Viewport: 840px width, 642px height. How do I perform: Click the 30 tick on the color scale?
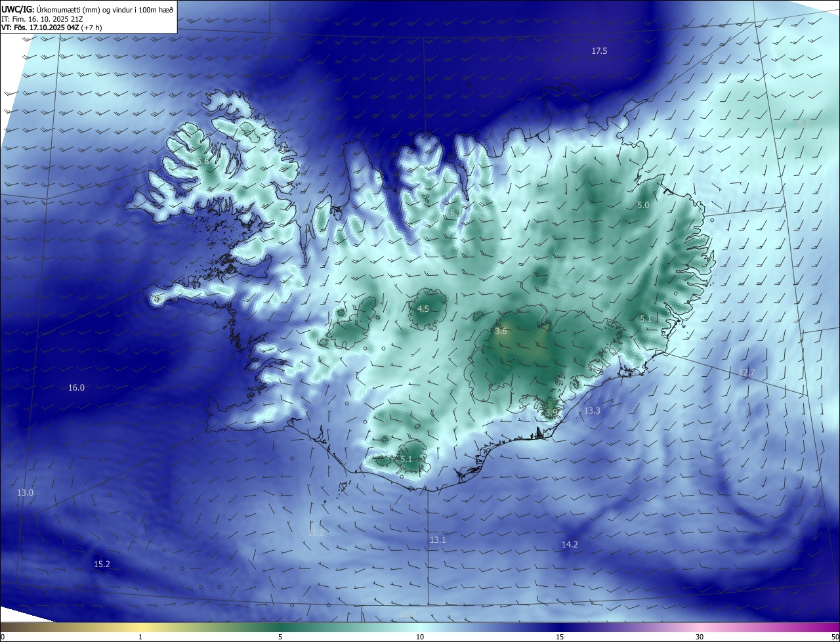700,637
